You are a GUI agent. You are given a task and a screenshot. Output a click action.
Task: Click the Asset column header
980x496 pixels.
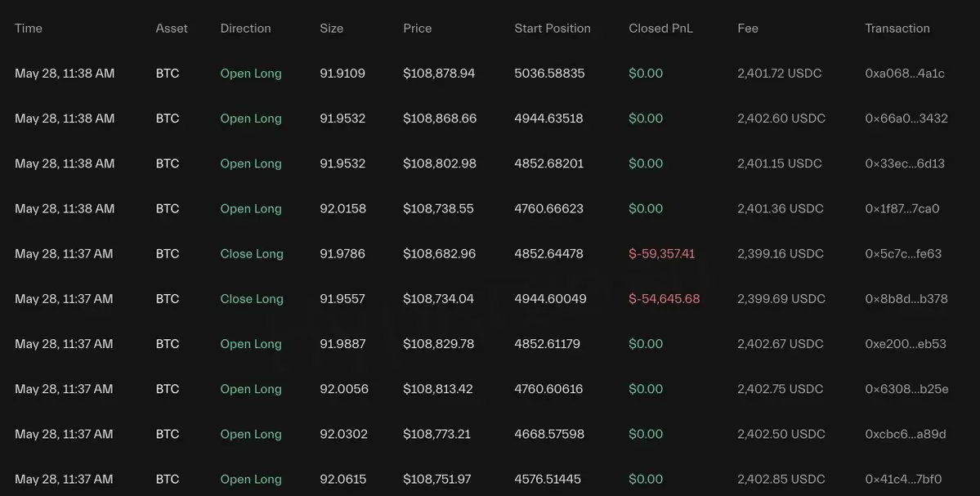pyautogui.click(x=172, y=28)
